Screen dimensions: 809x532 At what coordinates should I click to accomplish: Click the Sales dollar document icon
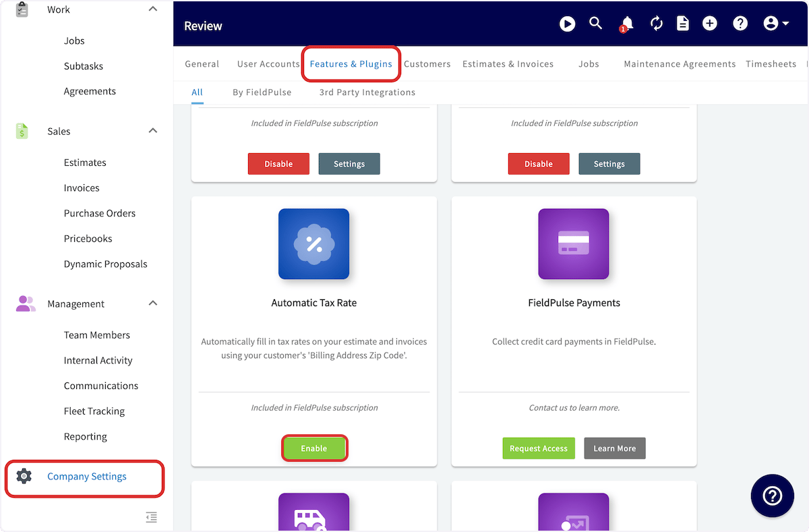[x=22, y=131]
